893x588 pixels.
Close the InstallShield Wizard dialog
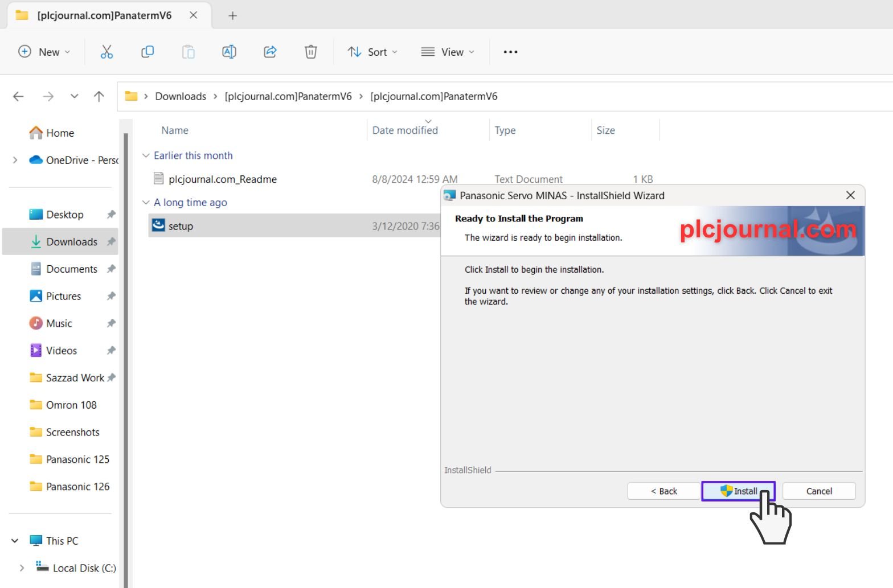850,195
